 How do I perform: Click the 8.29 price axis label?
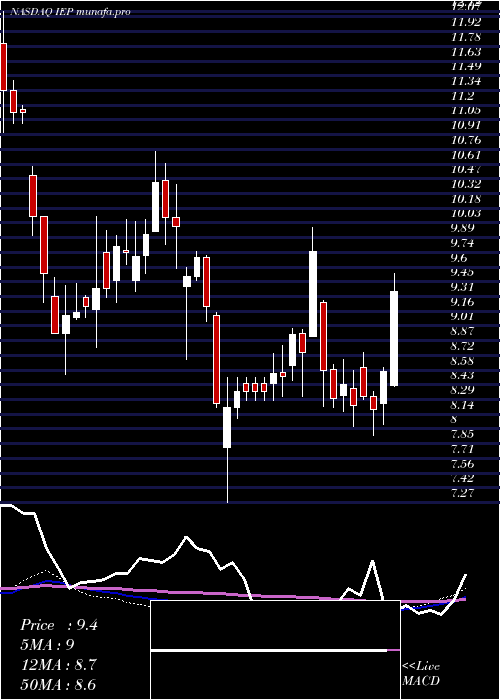point(462,390)
